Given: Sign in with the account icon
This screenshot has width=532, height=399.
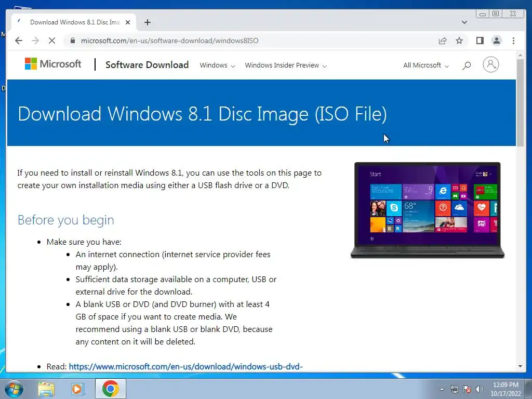Looking at the screenshot, I should point(490,64).
